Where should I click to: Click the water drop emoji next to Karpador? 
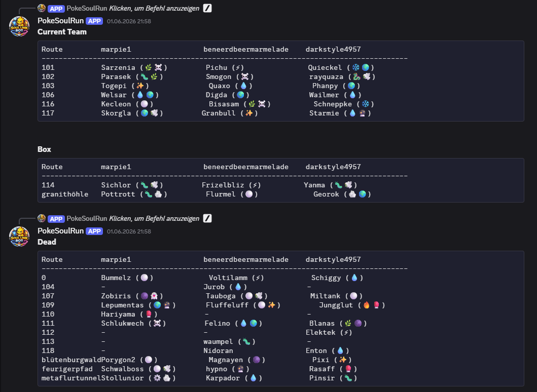click(254, 378)
